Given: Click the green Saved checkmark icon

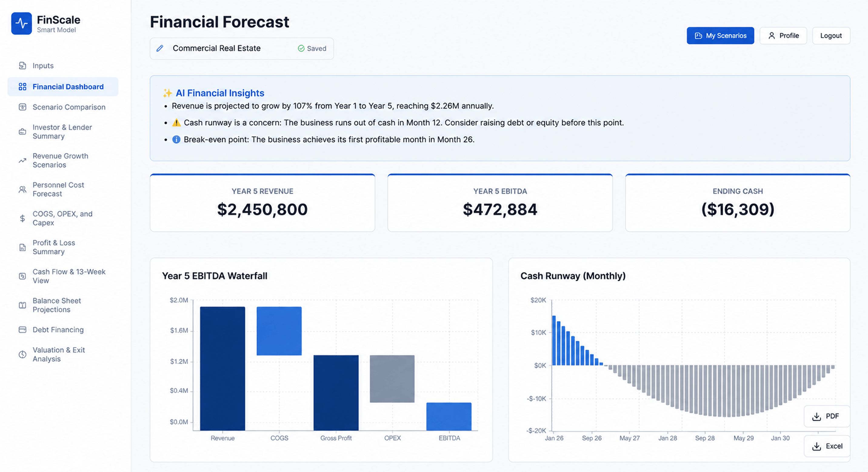Looking at the screenshot, I should pyautogui.click(x=301, y=48).
